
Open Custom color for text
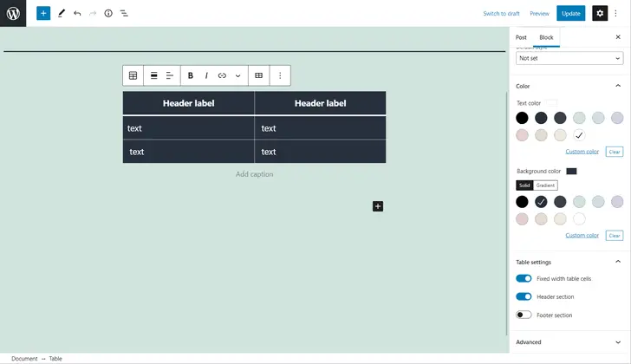582,152
